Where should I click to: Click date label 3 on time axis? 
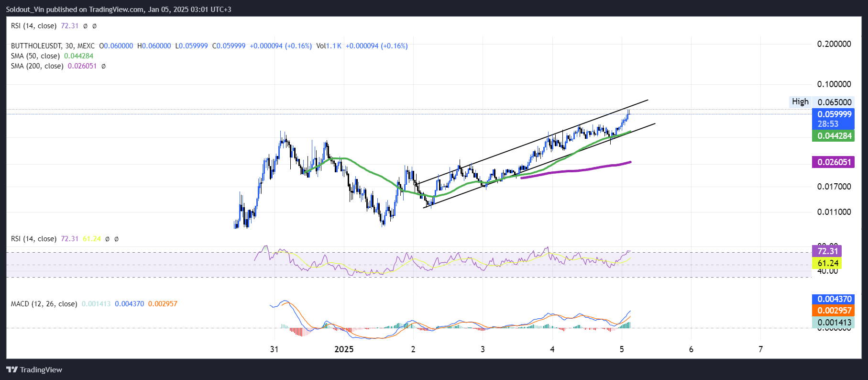[483, 349]
